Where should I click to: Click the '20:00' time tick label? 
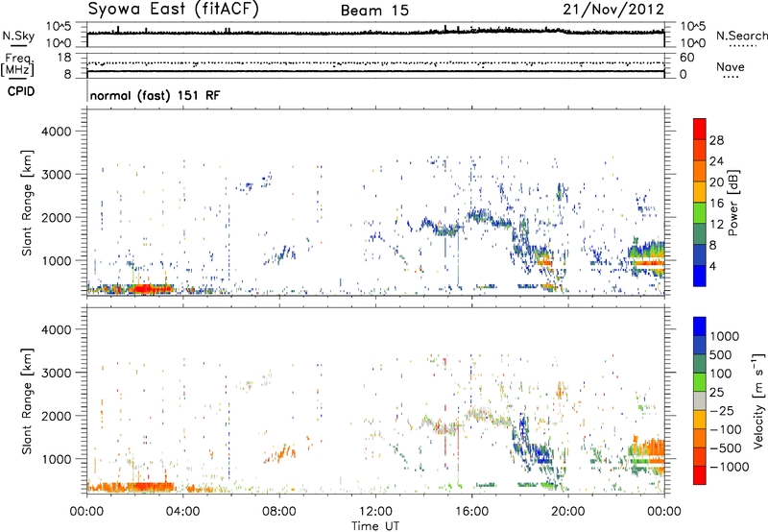pos(568,512)
